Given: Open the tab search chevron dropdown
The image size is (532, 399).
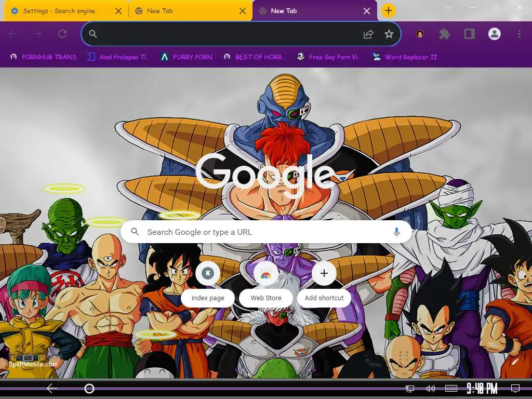Looking at the screenshot, I should tap(448, 7).
